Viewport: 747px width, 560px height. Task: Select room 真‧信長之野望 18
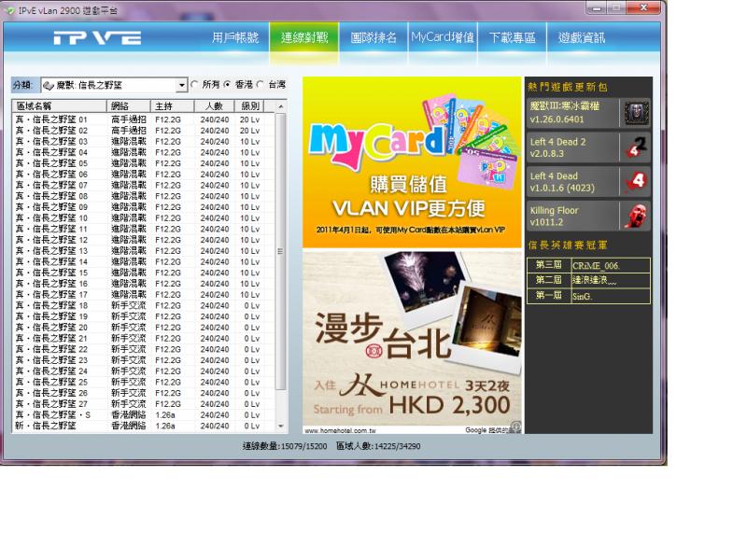pos(144,306)
